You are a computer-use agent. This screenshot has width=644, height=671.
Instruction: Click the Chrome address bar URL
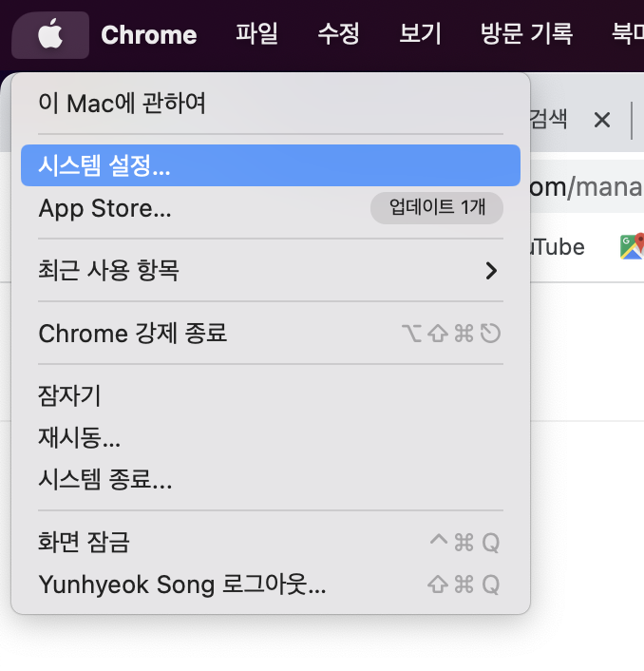[x=586, y=187]
